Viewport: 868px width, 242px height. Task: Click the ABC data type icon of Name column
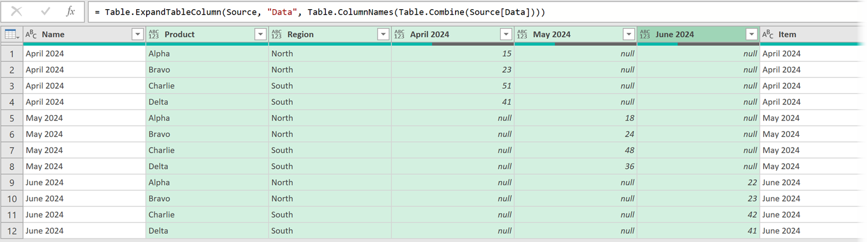(31, 35)
